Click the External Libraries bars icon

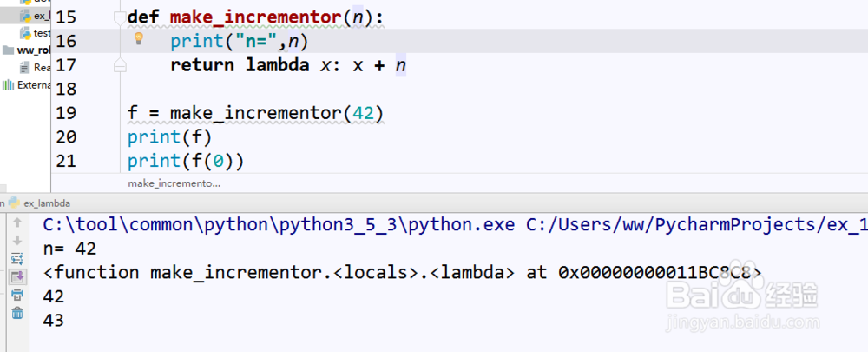pyautogui.click(x=8, y=84)
